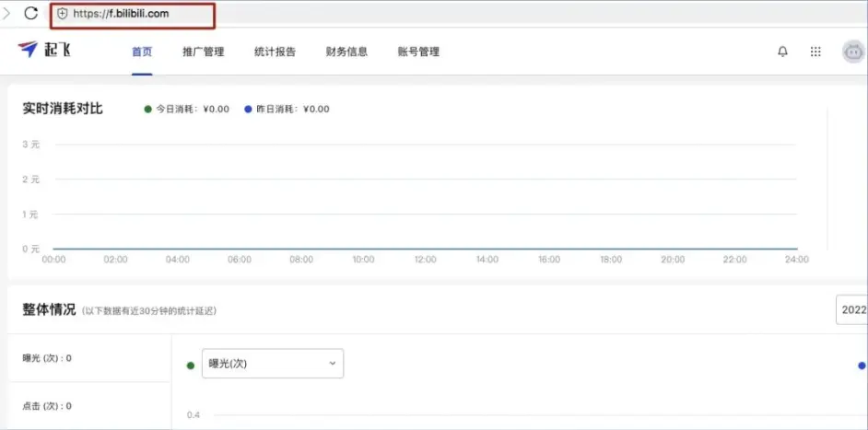The image size is (868, 430).
Task: Select the 财务信息 tab
Action: [346, 52]
